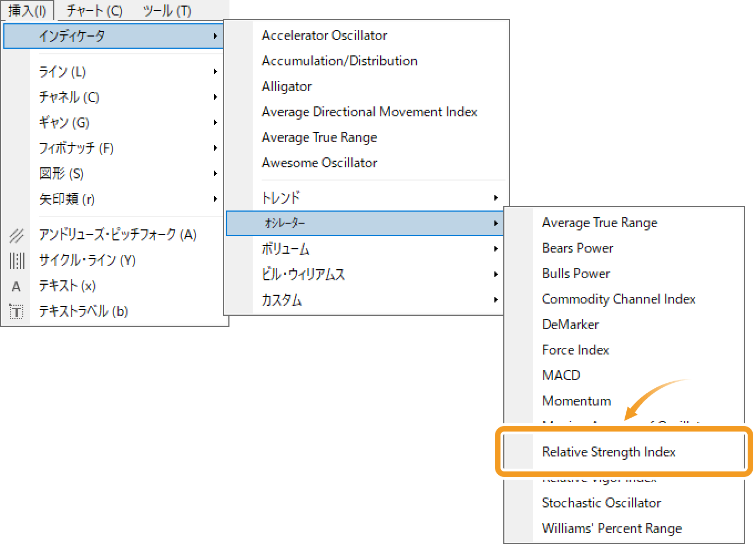
Task: Select Bulls Power oscillator
Action: [576, 274]
